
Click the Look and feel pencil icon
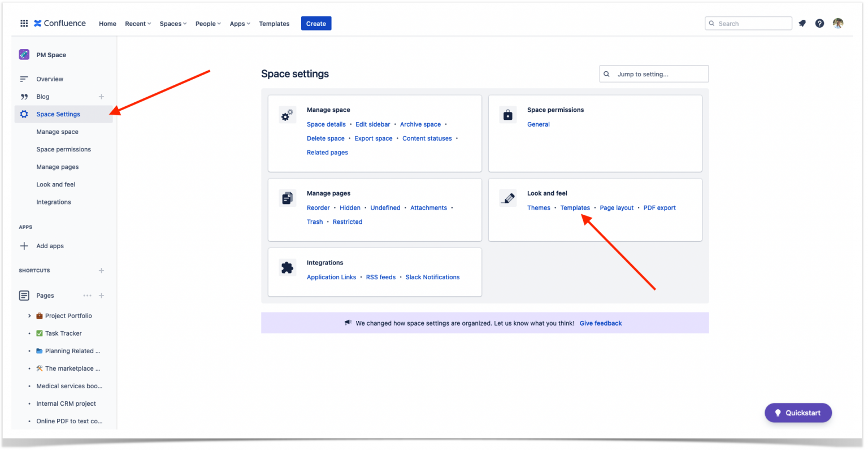(x=508, y=198)
